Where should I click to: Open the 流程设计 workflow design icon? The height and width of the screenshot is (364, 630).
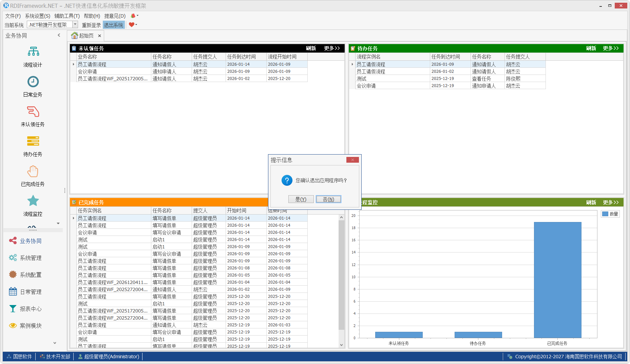(33, 52)
